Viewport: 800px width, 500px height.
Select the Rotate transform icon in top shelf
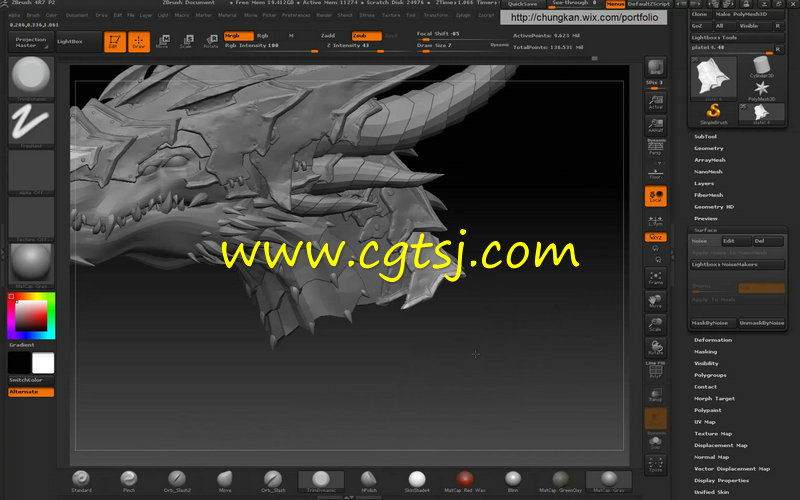211,42
